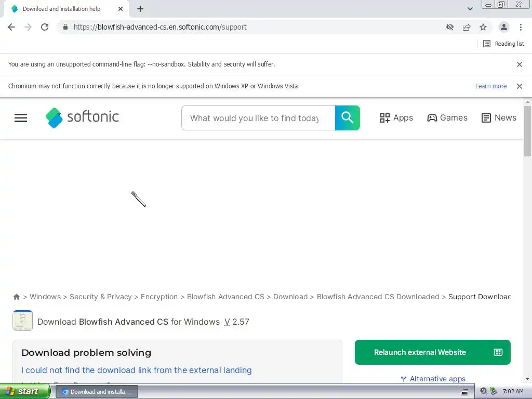Go back to the previous page

[x=11, y=27]
